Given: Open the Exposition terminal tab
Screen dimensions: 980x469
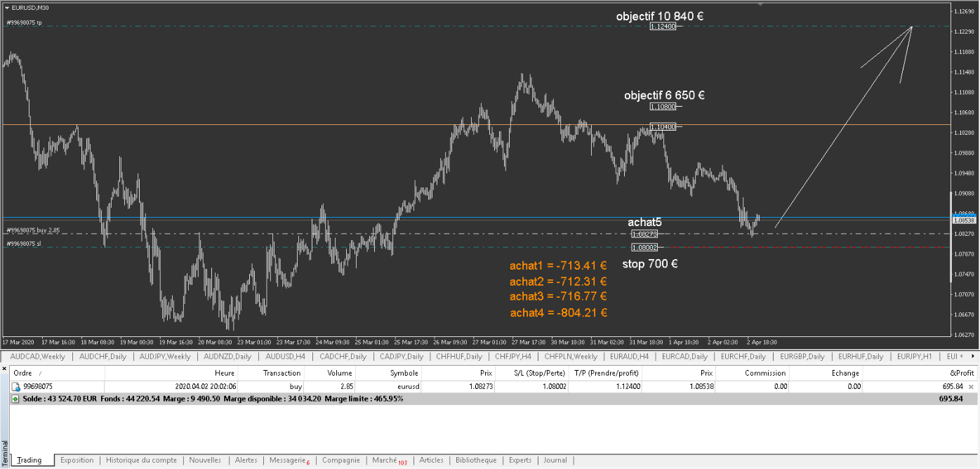Looking at the screenshot, I should 77,460.
